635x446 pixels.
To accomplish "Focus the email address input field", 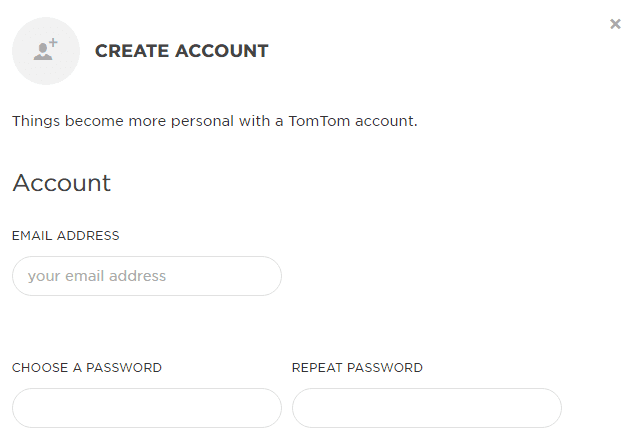I will pos(147,276).
